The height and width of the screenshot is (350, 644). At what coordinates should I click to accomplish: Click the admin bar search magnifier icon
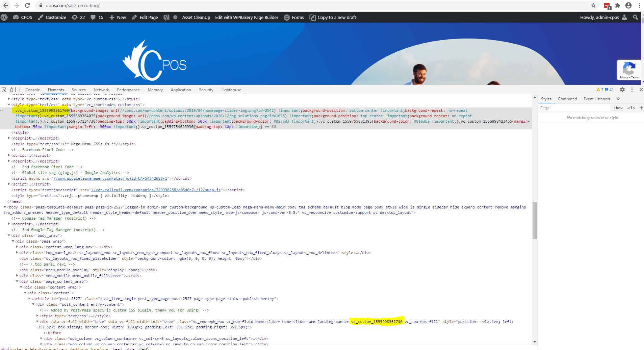pos(636,17)
